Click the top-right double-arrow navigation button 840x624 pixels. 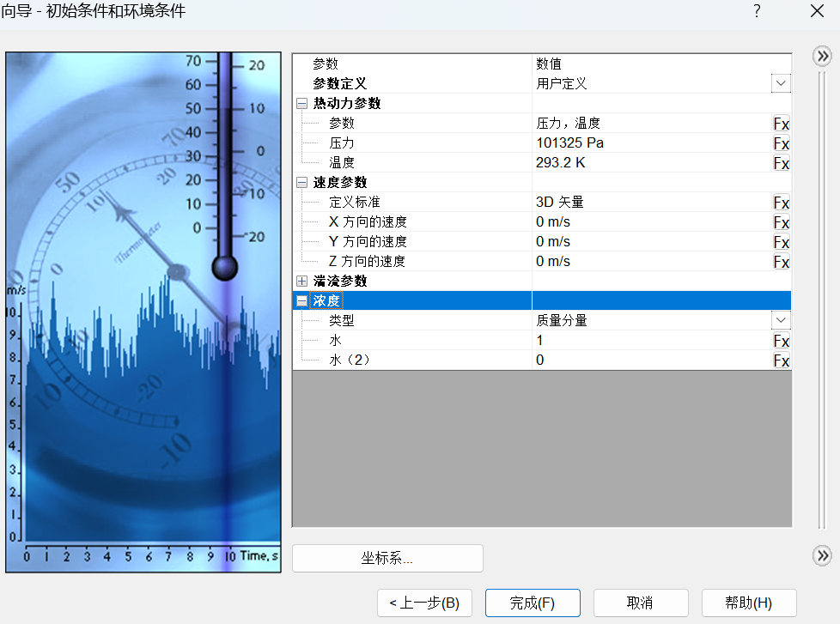click(x=823, y=57)
